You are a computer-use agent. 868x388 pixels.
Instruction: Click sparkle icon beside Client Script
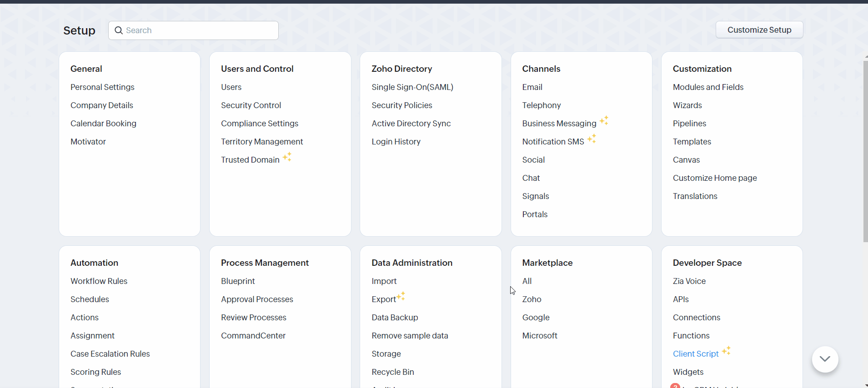(x=726, y=351)
